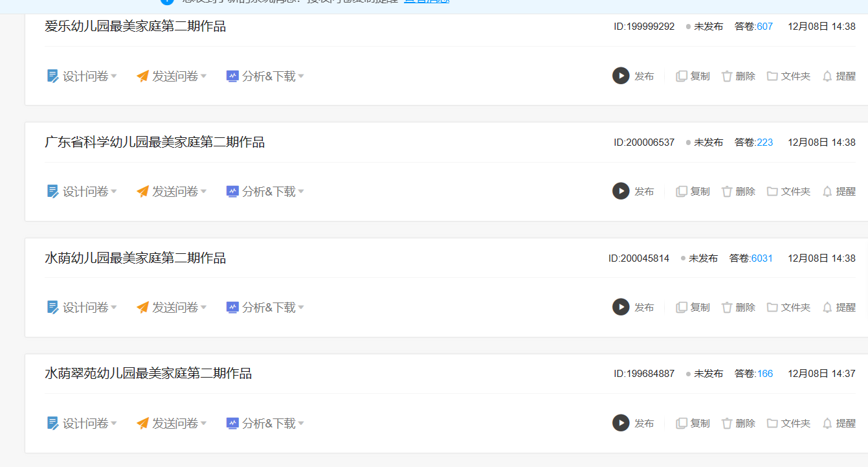868x467 pixels.
Task: Open answer count 166 link
Action: 764,374
